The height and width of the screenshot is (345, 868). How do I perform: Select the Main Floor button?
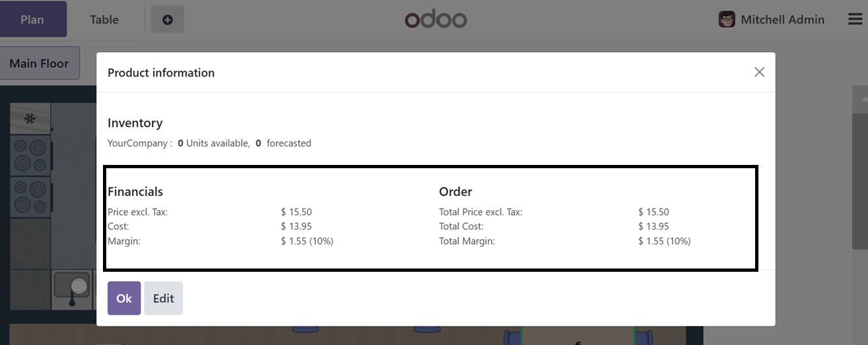point(40,63)
